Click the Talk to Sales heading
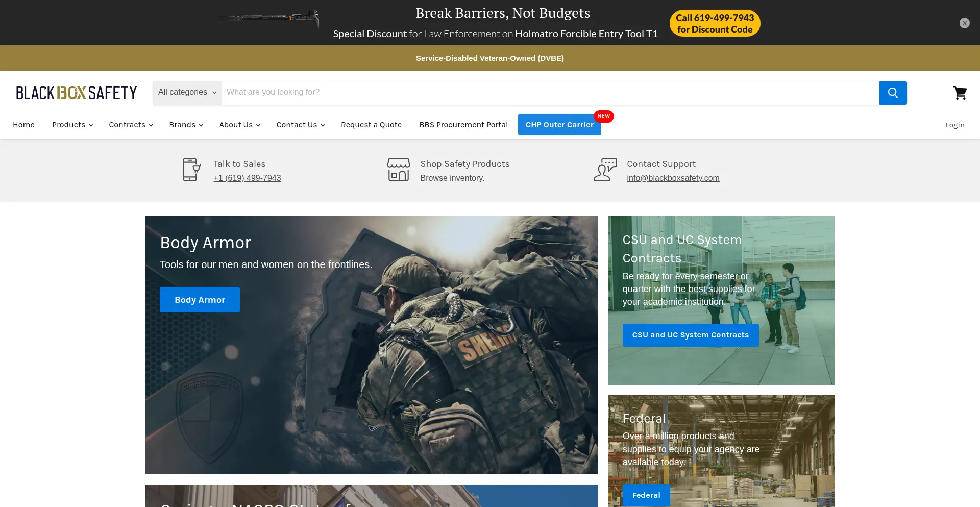This screenshot has height=507, width=980. point(239,164)
